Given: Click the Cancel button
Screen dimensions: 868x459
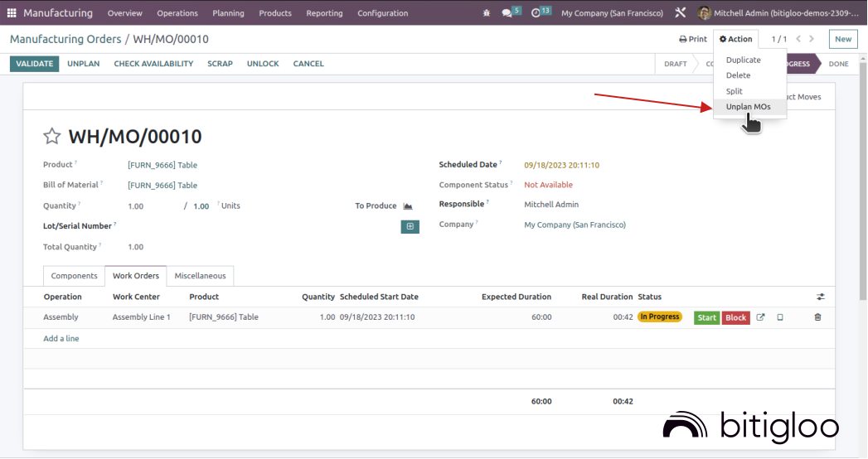Looking at the screenshot, I should click(x=308, y=64).
